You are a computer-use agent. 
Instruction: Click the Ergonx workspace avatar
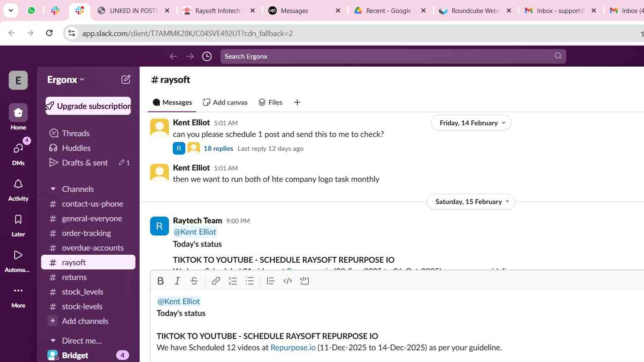tap(18, 80)
